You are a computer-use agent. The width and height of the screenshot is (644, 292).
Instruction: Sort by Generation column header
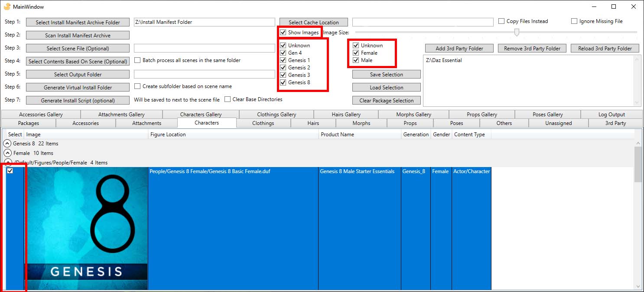tap(416, 135)
